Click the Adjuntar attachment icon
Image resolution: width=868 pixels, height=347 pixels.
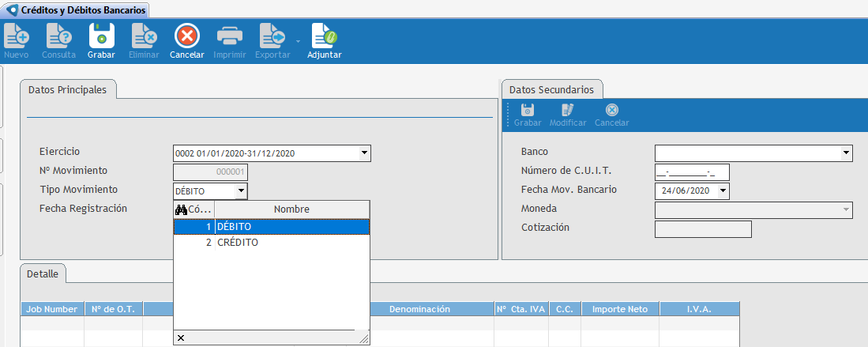[x=324, y=36]
